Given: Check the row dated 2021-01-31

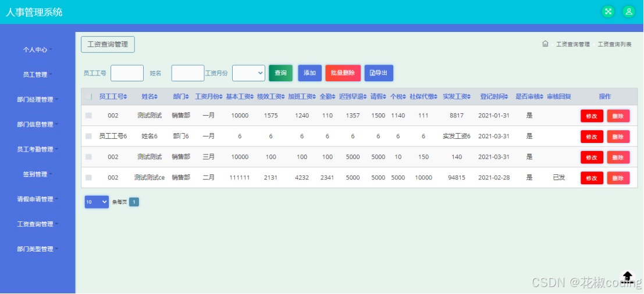Looking at the screenshot, I should click(88, 116).
